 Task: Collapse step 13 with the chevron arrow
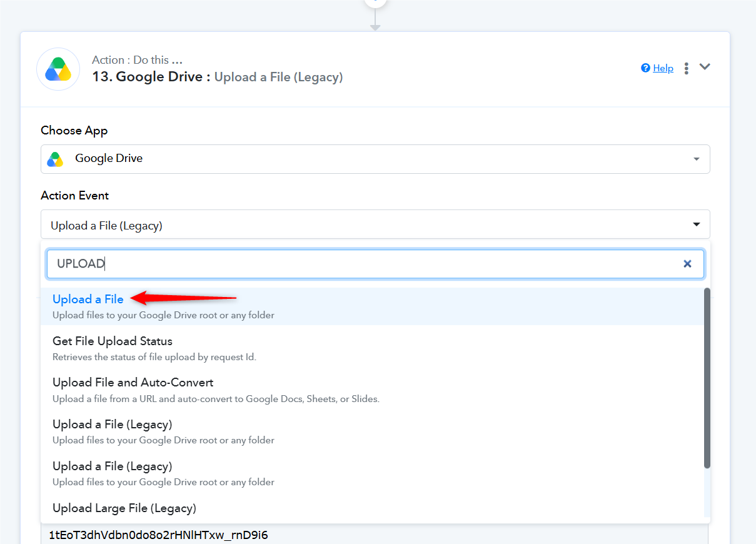pyautogui.click(x=705, y=67)
